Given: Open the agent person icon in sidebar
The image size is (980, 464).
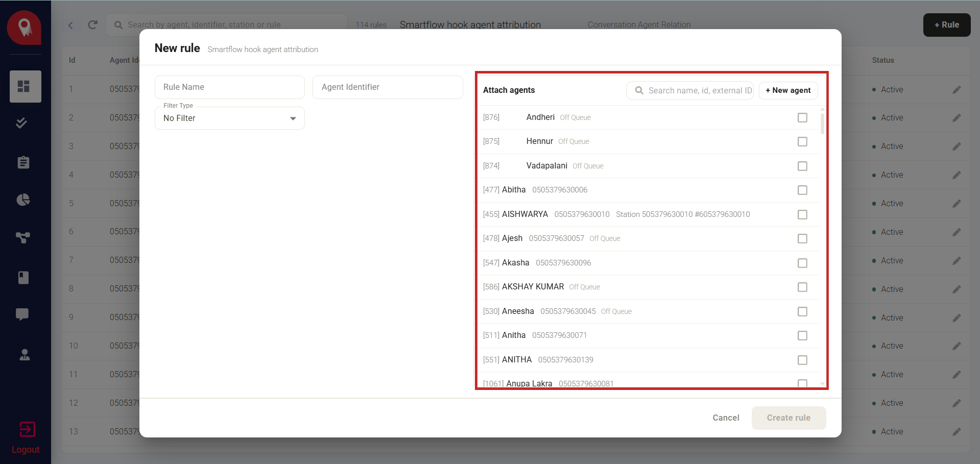Looking at the screenshot, I should [24, 355].
